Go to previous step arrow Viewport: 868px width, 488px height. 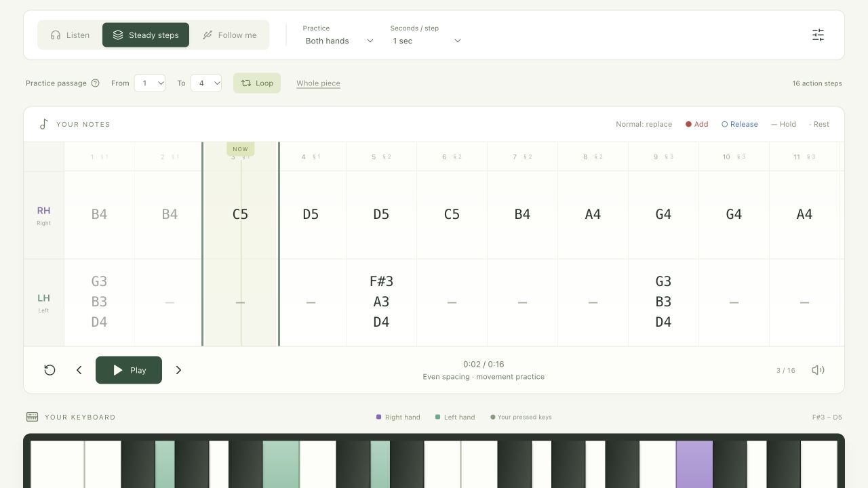79,370
